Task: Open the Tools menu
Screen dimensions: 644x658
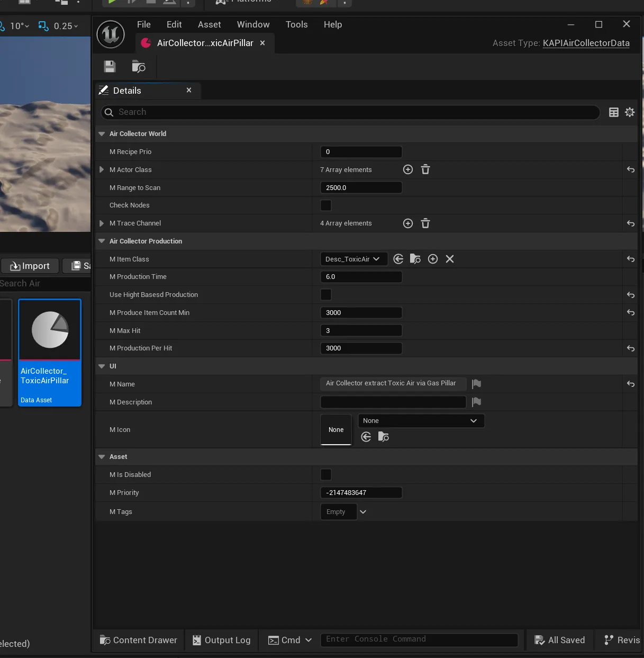Action: [297, 24]
